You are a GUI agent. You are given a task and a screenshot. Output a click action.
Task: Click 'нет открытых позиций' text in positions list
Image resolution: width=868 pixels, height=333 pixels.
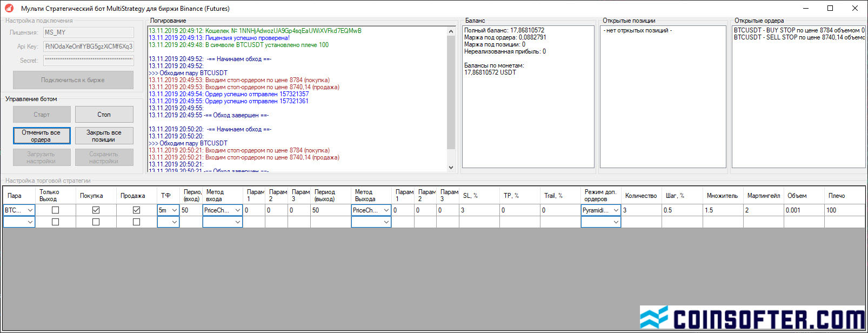(x=638, y=31)
